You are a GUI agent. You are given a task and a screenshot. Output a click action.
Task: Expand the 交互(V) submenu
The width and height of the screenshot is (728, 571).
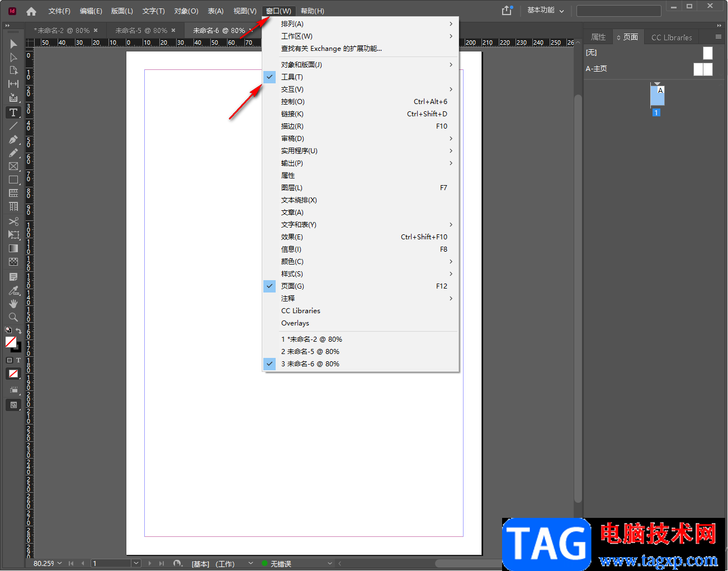point(361,89)
